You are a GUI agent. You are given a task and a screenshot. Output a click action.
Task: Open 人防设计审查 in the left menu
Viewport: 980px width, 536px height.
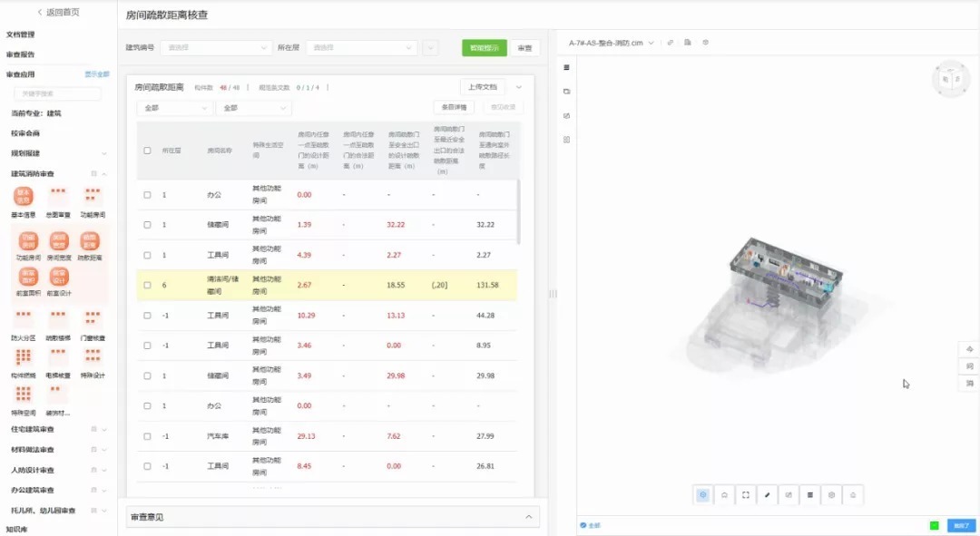33,470
